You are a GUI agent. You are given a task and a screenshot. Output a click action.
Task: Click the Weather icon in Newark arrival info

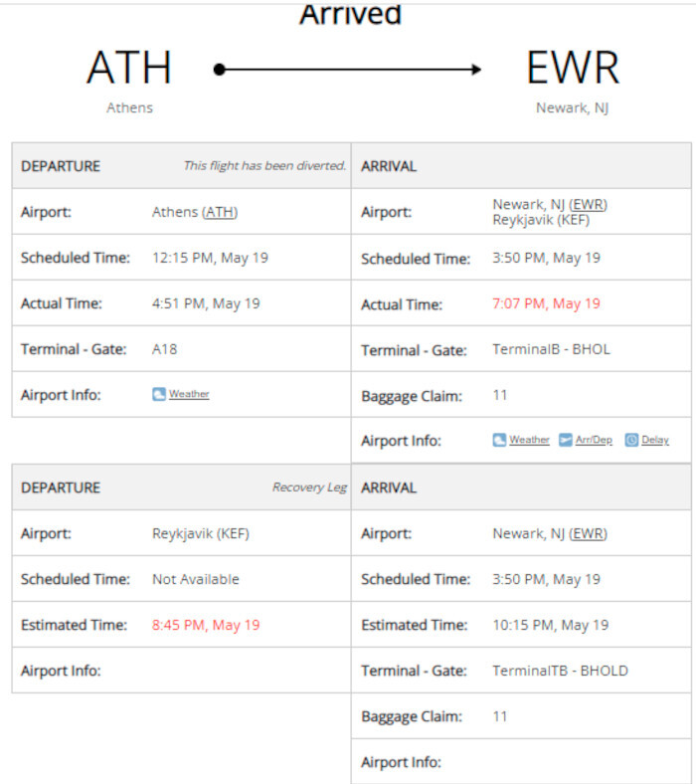click(x=499, y=440)
